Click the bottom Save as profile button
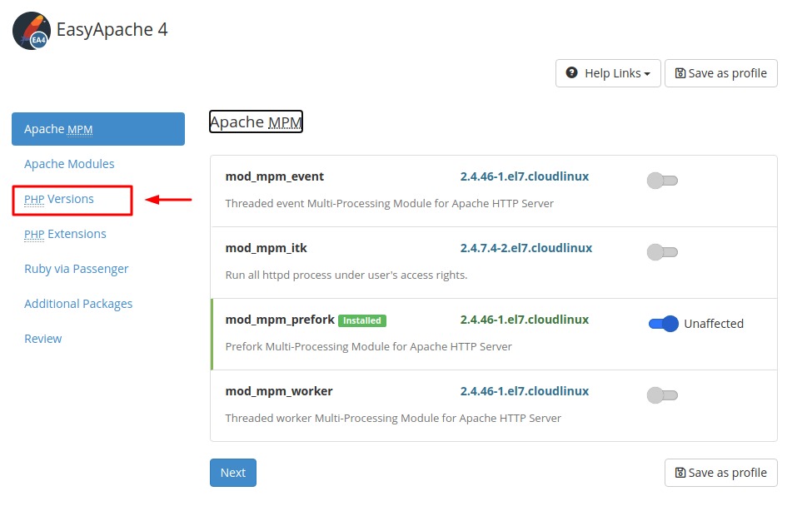 pyautogui.click(x=721, y=473)
